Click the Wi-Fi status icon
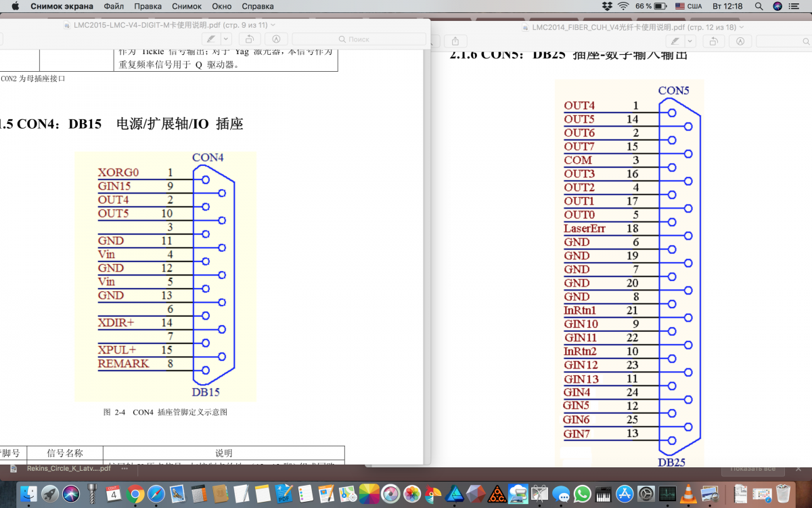812x508 pixels. (623, 6)
